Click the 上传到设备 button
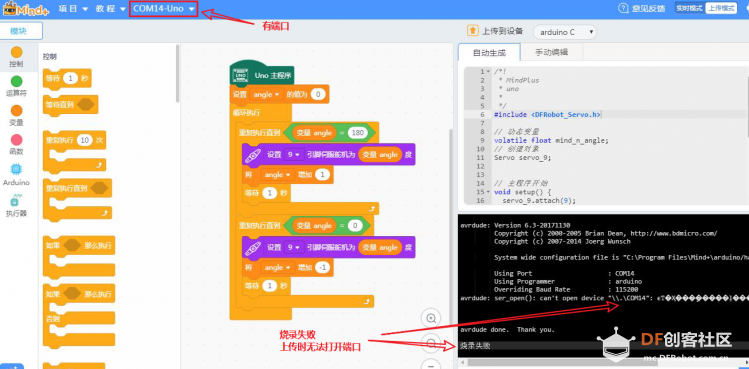The width and height of the screenshot is (749, 369). (x=495, y=31)
